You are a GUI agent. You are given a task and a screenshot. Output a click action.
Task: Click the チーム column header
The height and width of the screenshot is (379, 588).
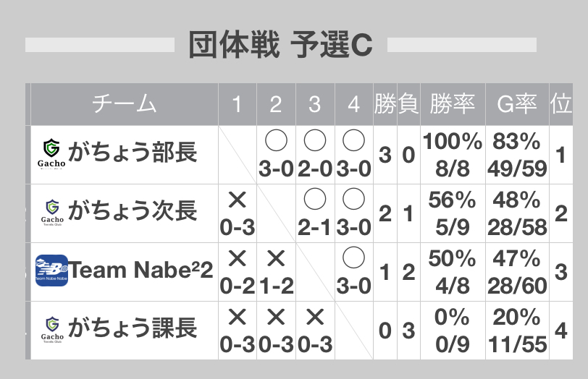[x=124, y=104]
